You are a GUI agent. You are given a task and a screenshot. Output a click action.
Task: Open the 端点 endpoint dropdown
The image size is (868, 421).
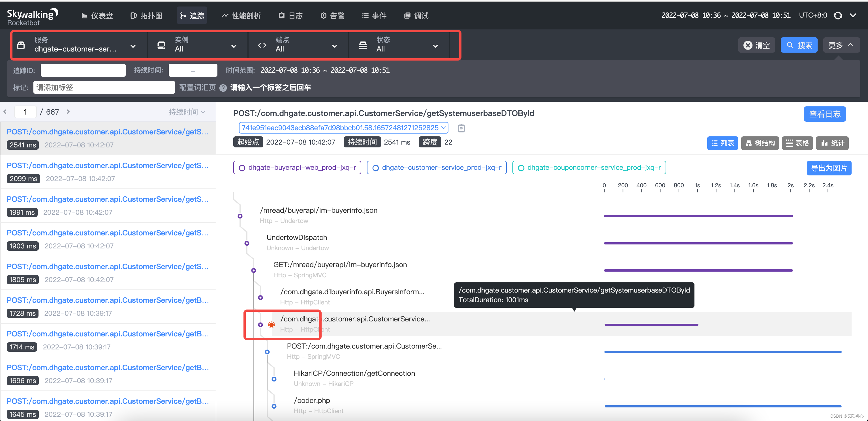coord(298,45)
